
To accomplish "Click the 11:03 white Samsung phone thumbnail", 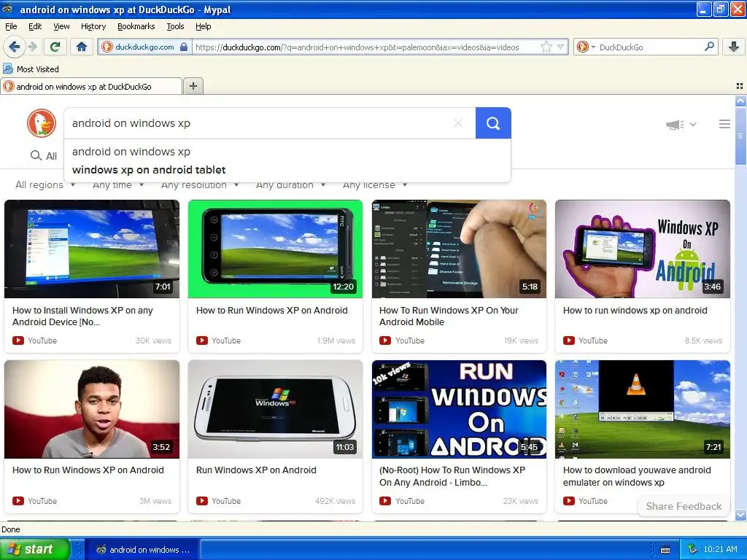I will [275, 409].
